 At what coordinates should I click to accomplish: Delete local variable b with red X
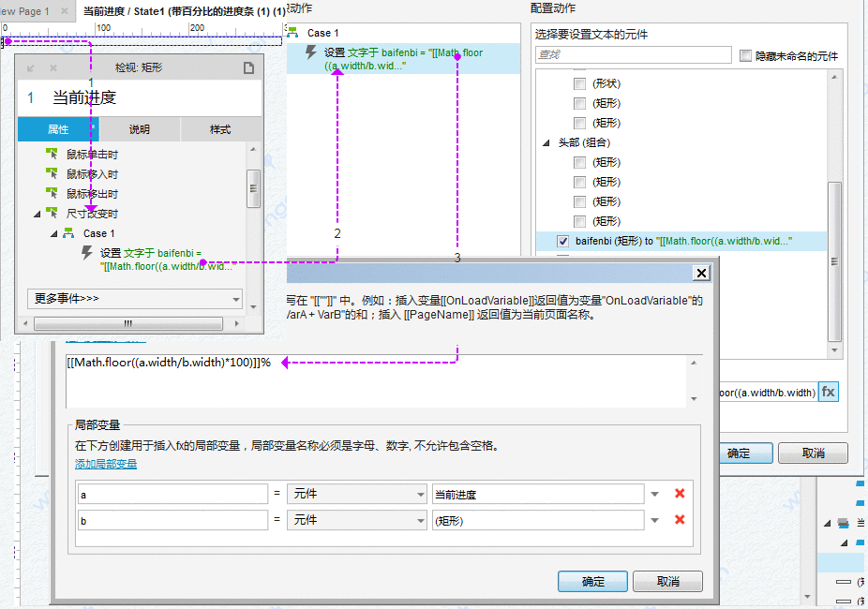coord(680,519)
